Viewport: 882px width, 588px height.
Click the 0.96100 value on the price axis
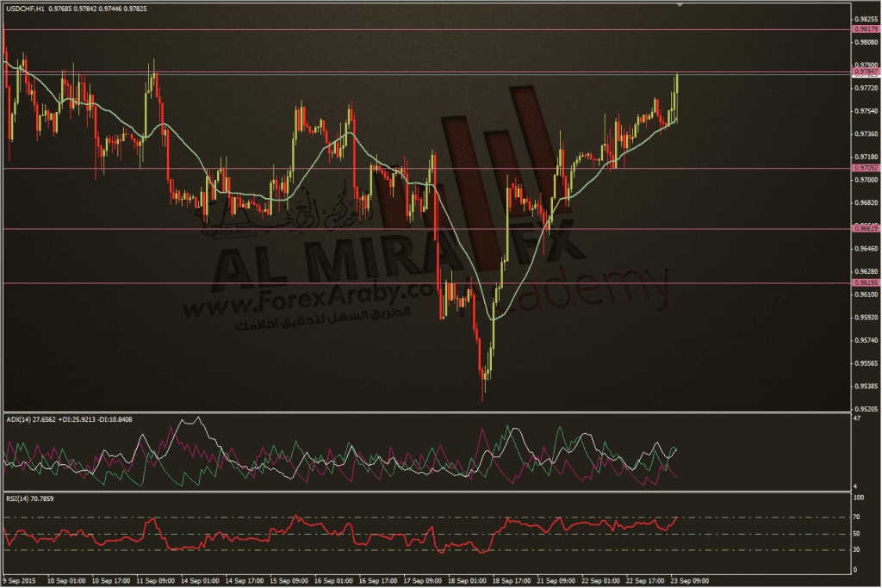coord(866,294)
